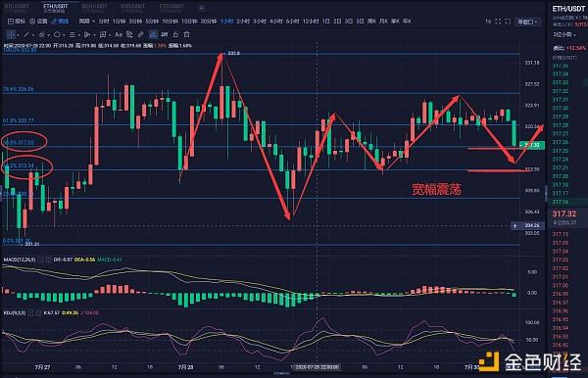
Task: Add a new chart tab with plus icon
Action: [201, 8]
